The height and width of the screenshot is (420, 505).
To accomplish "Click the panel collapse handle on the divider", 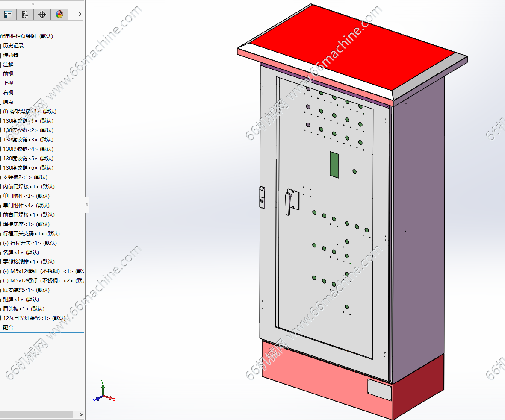I will [x=87, y=204].
